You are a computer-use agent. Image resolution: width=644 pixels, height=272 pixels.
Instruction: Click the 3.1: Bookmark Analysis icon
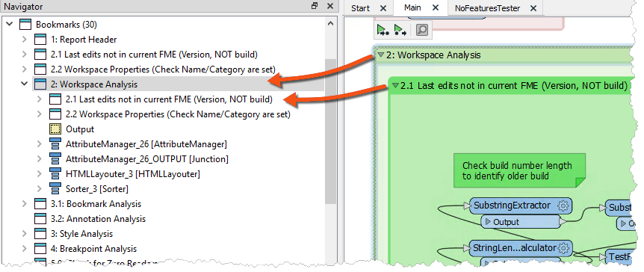pos(40,204)
